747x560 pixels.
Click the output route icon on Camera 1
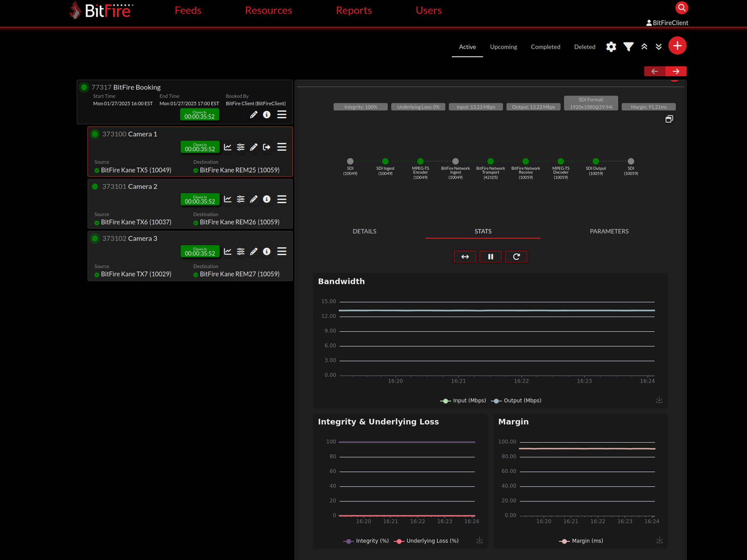[267, 147]
